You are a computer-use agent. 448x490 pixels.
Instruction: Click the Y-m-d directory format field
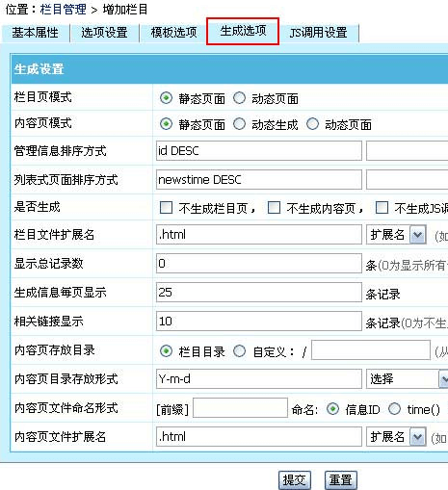coord(259,379)
